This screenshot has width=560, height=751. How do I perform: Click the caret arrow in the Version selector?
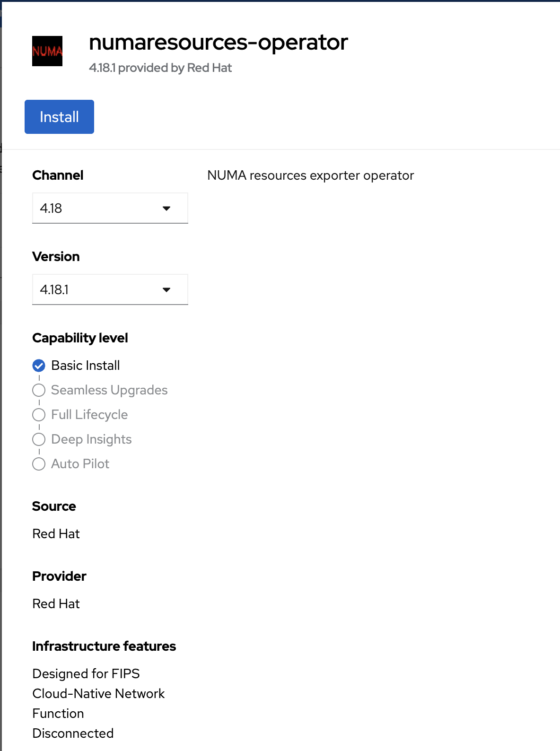[166, 290]
